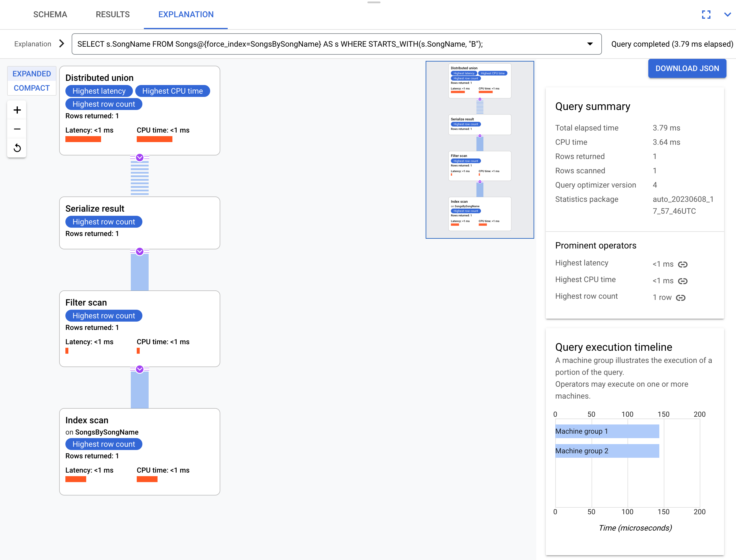Click the zoom in icon

(x=17, y=110)
